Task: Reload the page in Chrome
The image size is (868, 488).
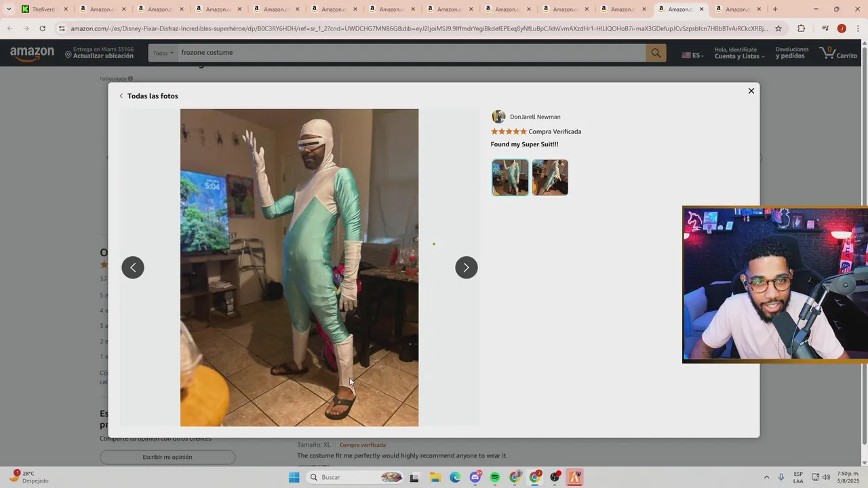Action: [x=42, y=28]
